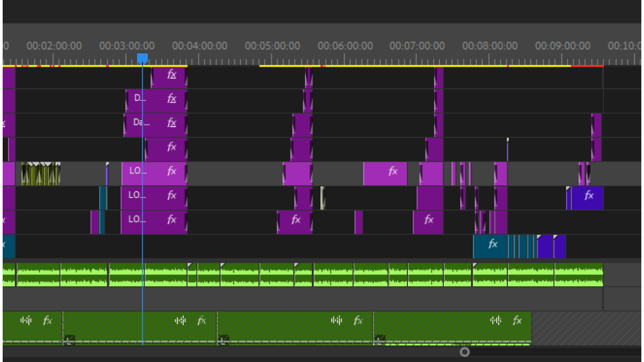Click the 00:08:00:00 mark on the time ruler
The width and height of the screenshot is (644, 362).
click(x=490, y=46)
